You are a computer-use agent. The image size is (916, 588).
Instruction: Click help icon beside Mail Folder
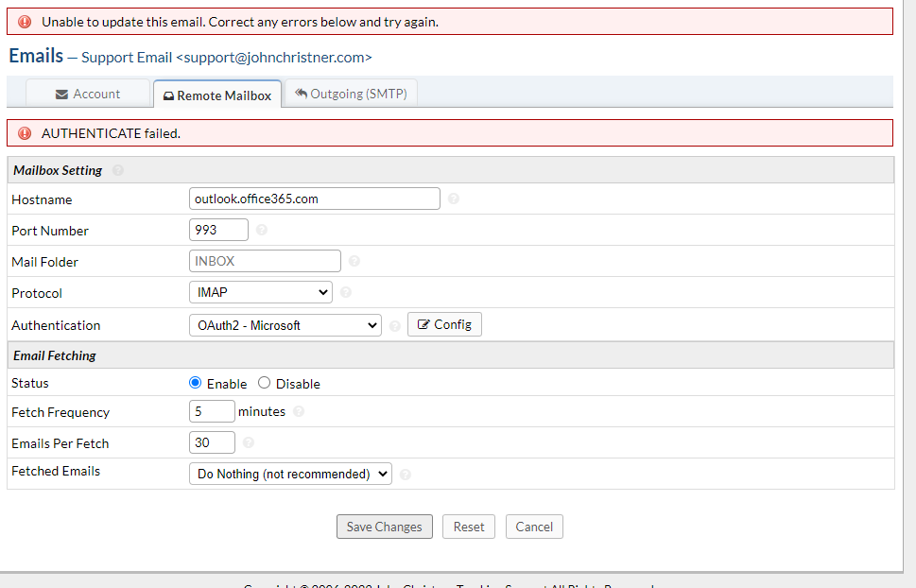354,261
